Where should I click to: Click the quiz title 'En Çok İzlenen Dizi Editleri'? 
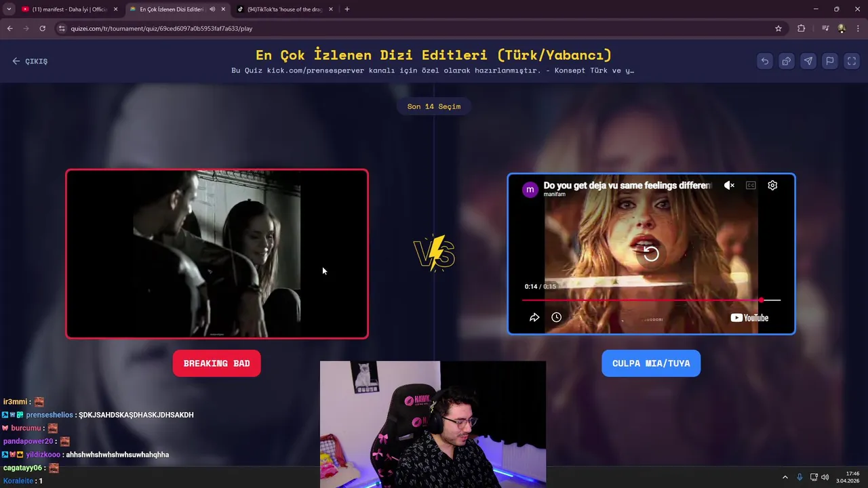434,55
